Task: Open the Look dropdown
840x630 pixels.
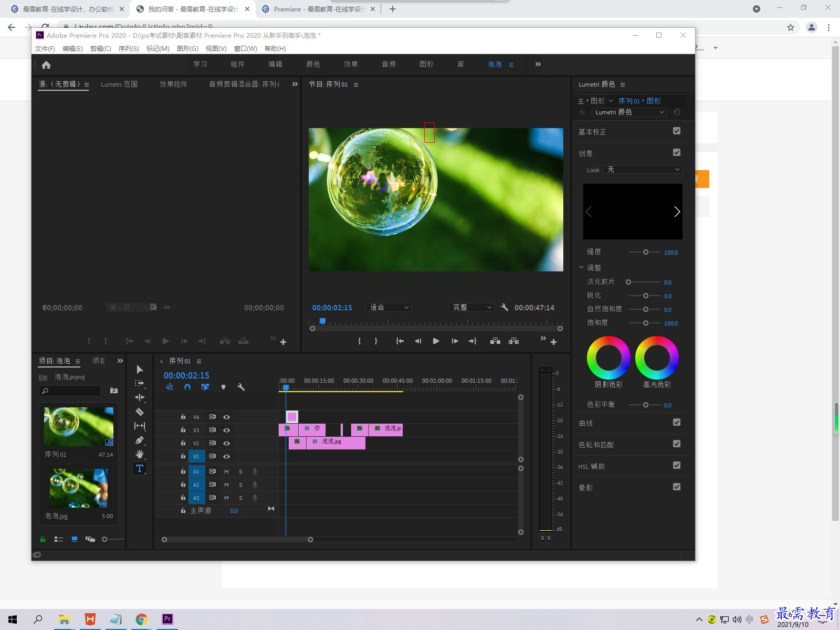Action: [643, 170]
